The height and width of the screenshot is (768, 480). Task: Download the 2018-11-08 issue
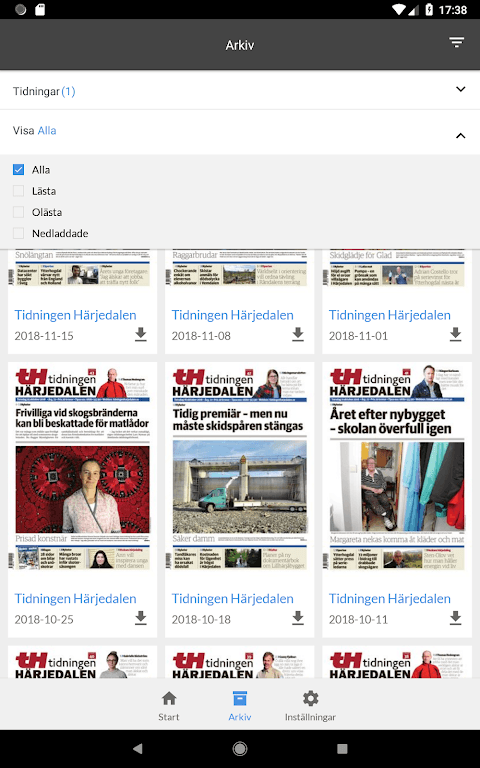pyautogui.click(x=298, y=334)
